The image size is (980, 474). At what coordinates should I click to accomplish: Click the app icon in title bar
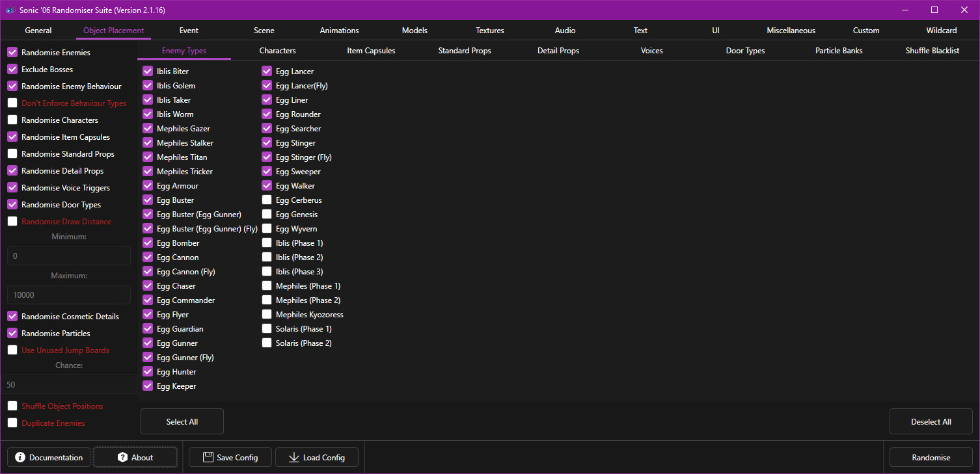[10, 10]
